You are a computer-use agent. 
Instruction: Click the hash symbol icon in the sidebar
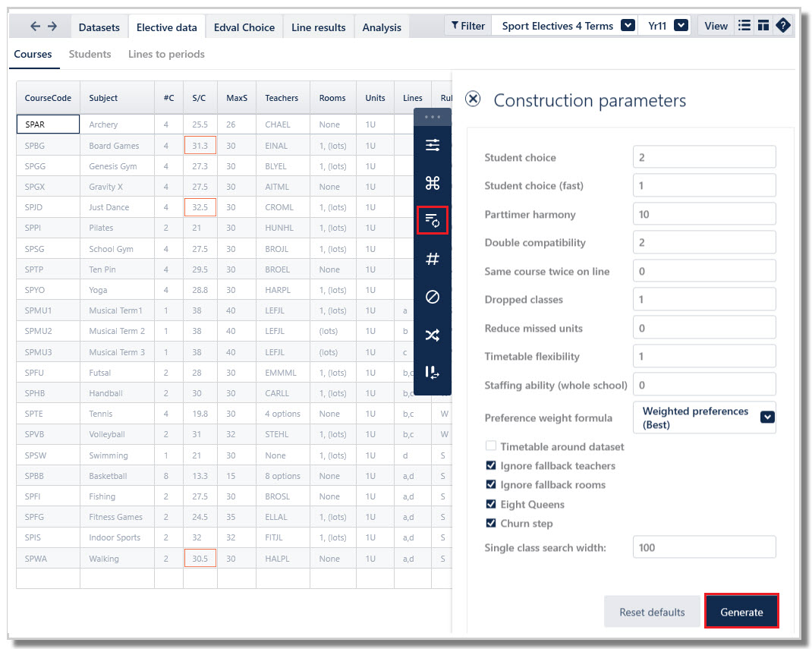point(433,258)
